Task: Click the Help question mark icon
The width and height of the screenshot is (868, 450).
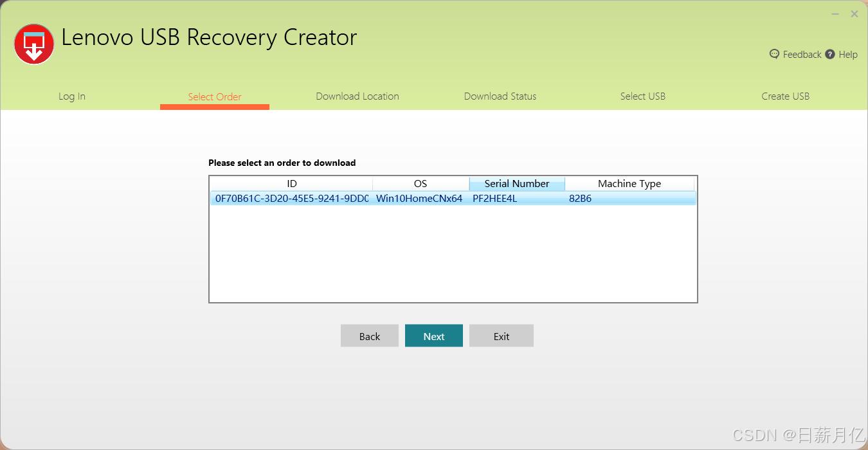Action: 830,54
